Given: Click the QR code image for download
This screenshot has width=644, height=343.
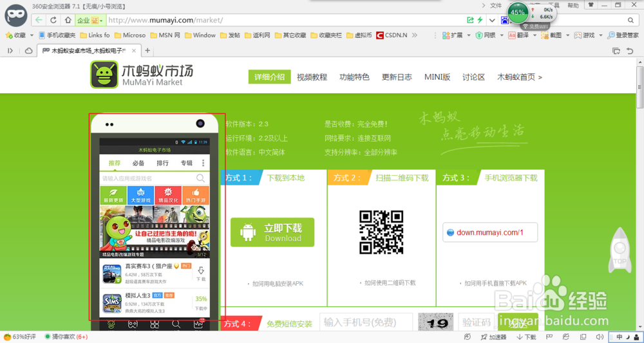Looking at the screenshot, I should point(381,232).
